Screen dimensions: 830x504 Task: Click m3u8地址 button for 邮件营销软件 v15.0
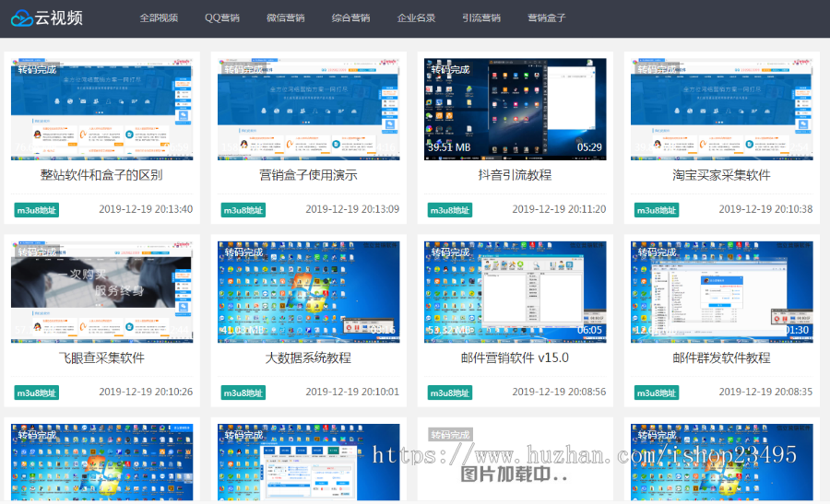pyautogui.click(x=450, y=393)
